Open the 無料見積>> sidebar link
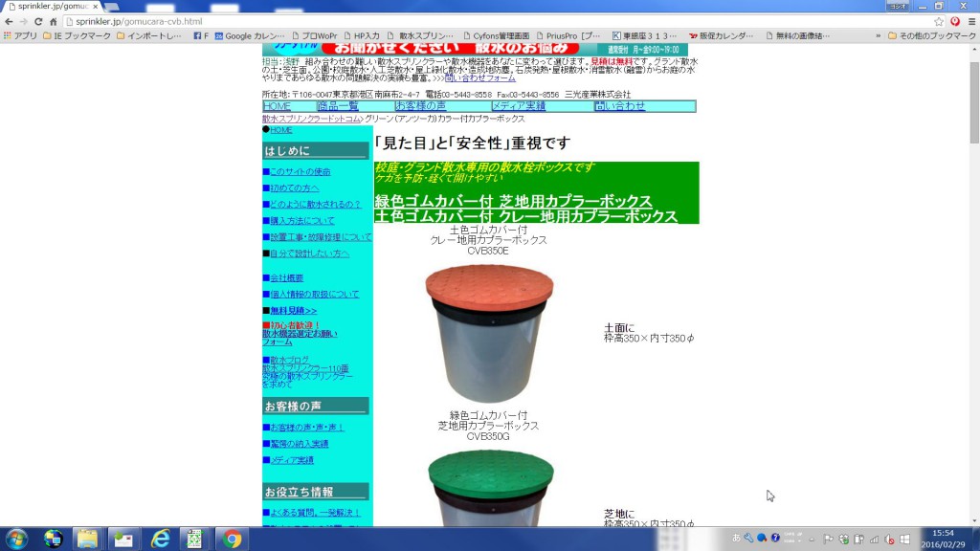The width and height of the screenshot is (980, 551). 293,311
